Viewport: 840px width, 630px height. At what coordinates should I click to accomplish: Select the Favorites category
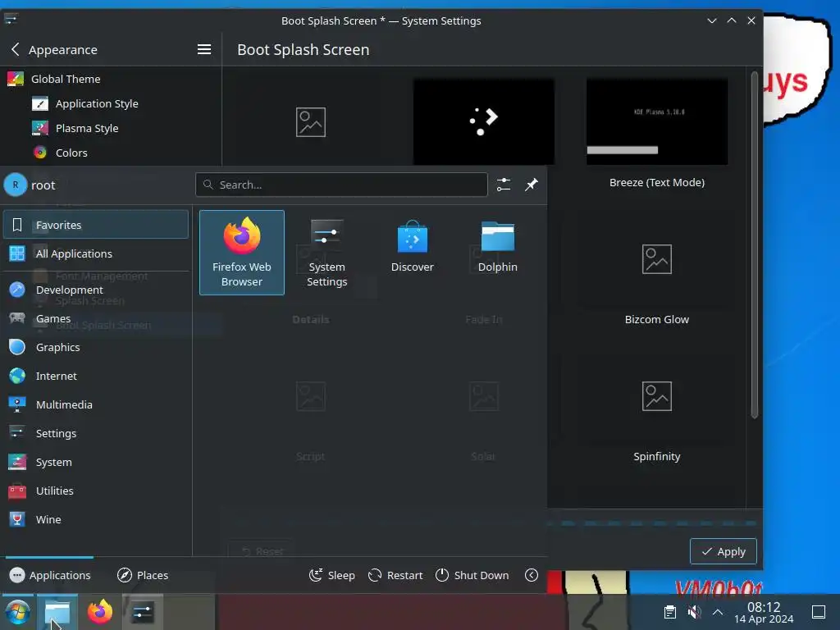point(96,225)
